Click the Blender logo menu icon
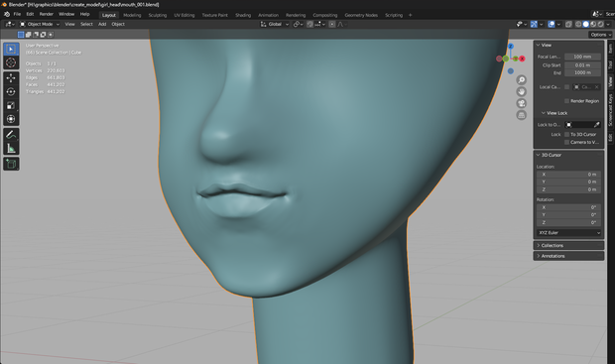This screenshot has height=364, width=615. (x=7, y=14)
